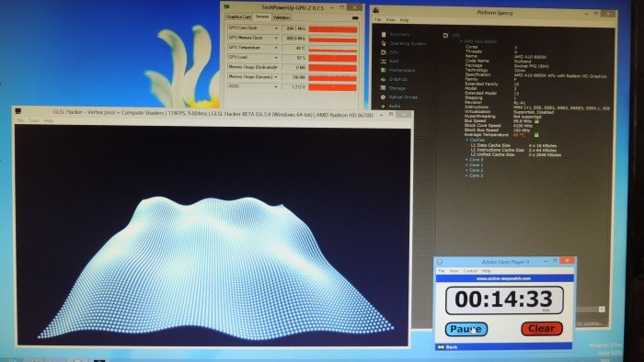Click green graph icon beside Bus Speed

pyautogui.click(x=536, y=121)
